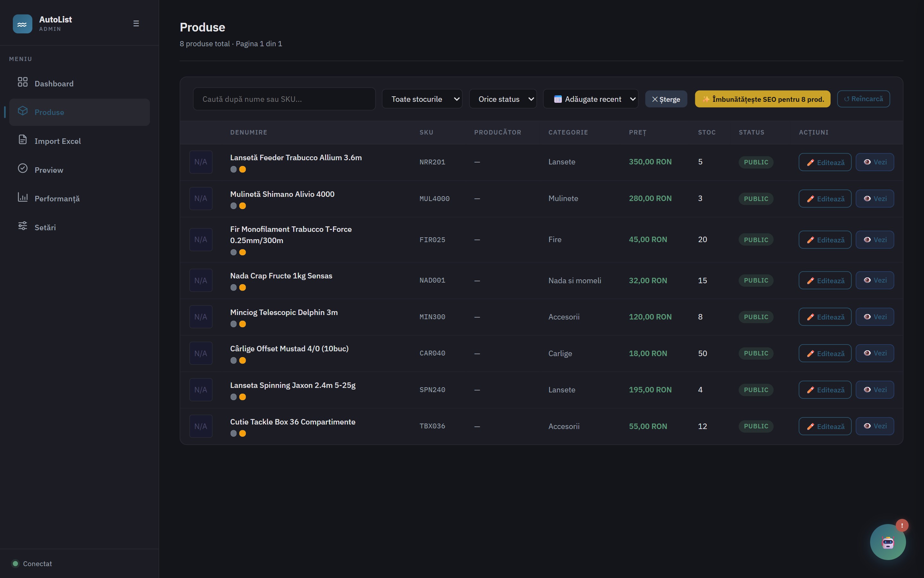Clear filters with the Șterge button
The height and width of the screenshot is (578, 924).
click(666, 99)
